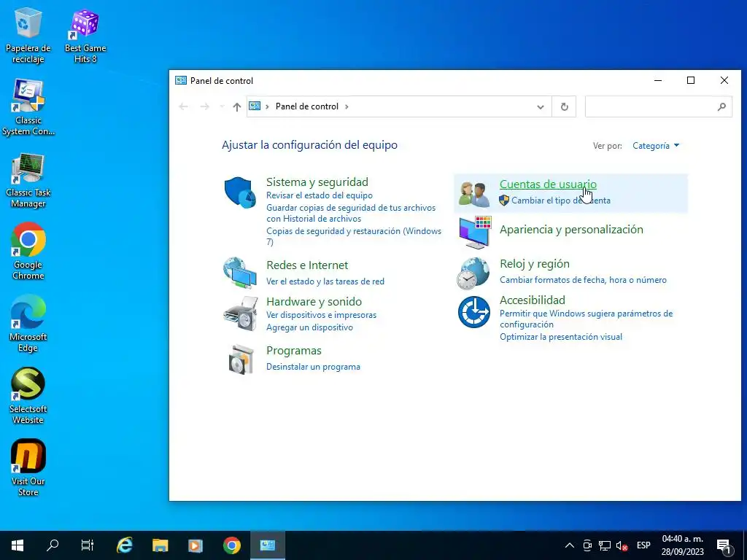Open the Reloj y región clock icon
The image size is (747, 560).
[x=473, y=273]
